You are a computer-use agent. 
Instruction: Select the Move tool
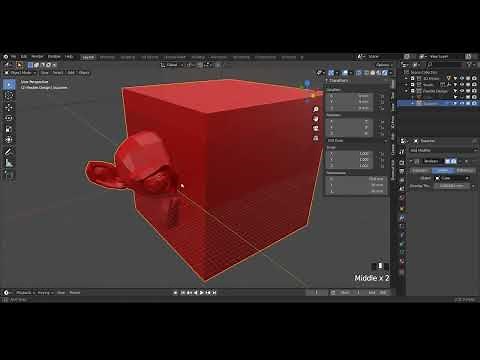[9, 107]
